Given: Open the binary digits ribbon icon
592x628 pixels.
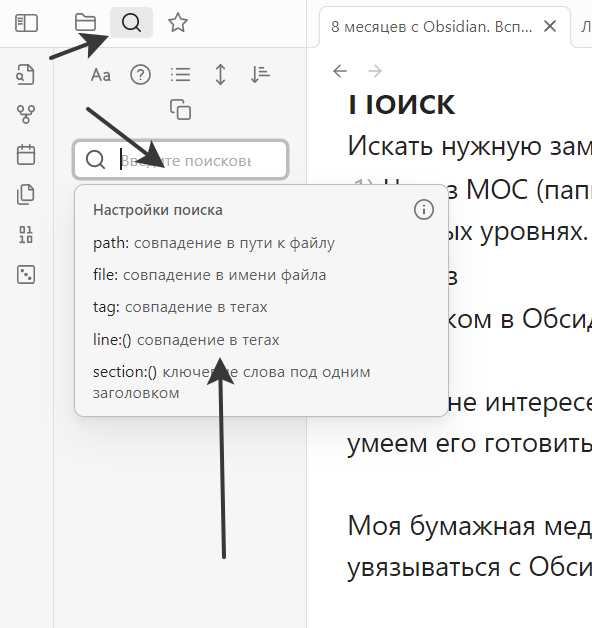Looking at the screenshot, I should (26, 235).
